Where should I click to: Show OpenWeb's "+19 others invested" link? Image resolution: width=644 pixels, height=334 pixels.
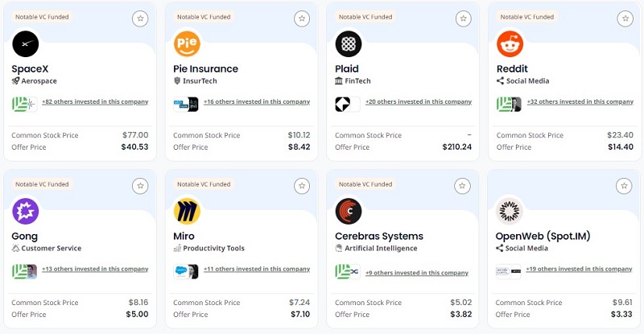(x=580, y=270)
